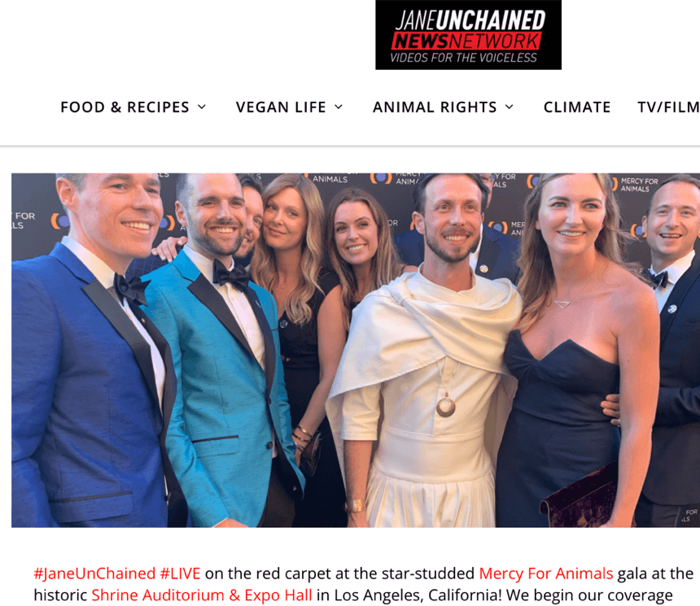Click the red News Network banner
This screenshot has width=700, height=606.
(467, 41)
